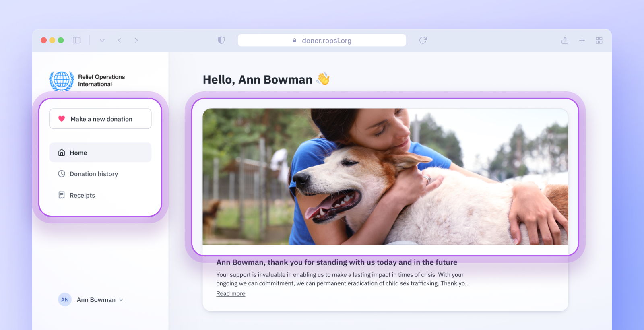Click the Donation history clock icon
Image resolution: width=644 pixels, height=330 pixels.
click(62, 174)
